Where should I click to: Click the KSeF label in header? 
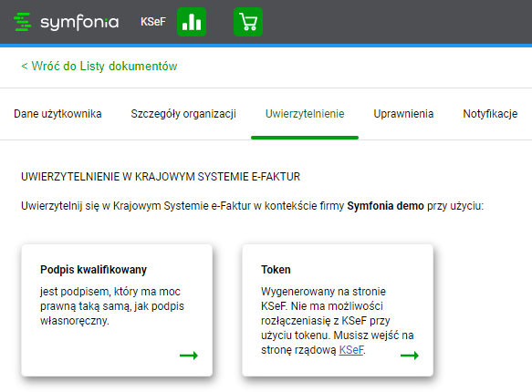click(x=153, y=22)
